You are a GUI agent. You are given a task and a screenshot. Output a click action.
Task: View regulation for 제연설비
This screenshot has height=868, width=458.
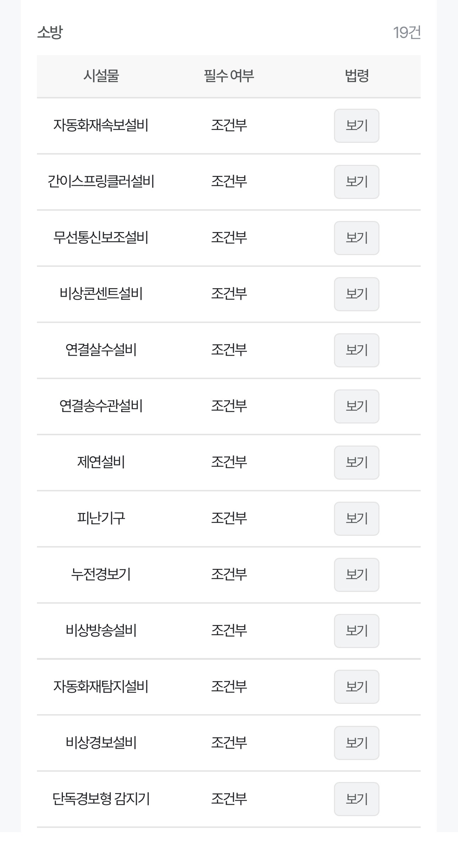[356, 463]
